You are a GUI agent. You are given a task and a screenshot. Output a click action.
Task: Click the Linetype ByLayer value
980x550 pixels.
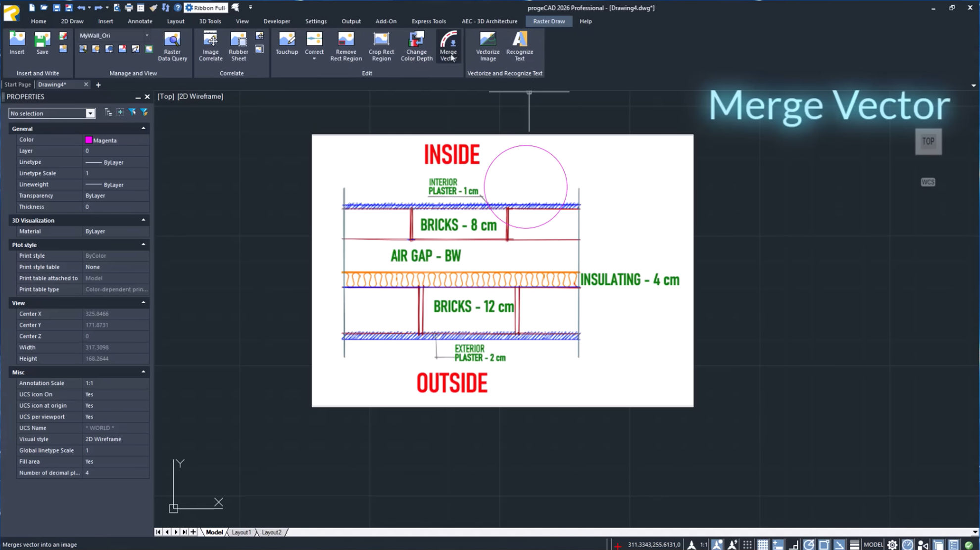point(116,162)
